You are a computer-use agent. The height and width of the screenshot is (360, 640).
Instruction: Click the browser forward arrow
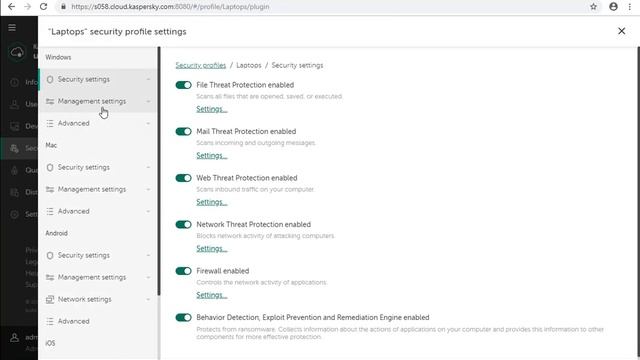click(x=27, y=7)
